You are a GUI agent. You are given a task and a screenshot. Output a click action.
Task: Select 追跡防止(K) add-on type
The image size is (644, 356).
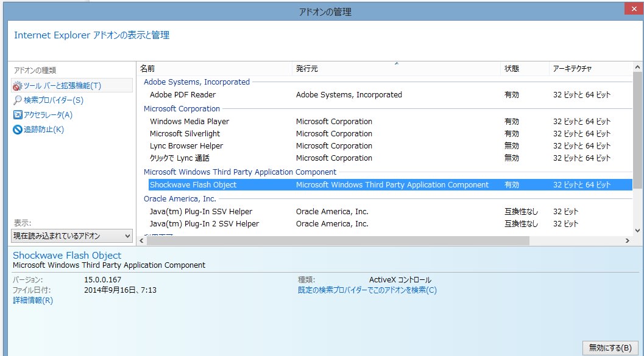click(x=43, y=130)
